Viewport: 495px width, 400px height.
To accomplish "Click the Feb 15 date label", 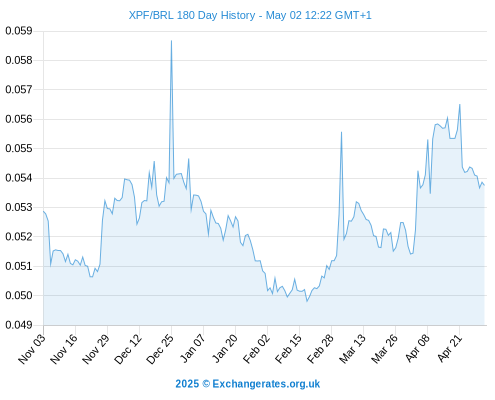I will point(288,349).
